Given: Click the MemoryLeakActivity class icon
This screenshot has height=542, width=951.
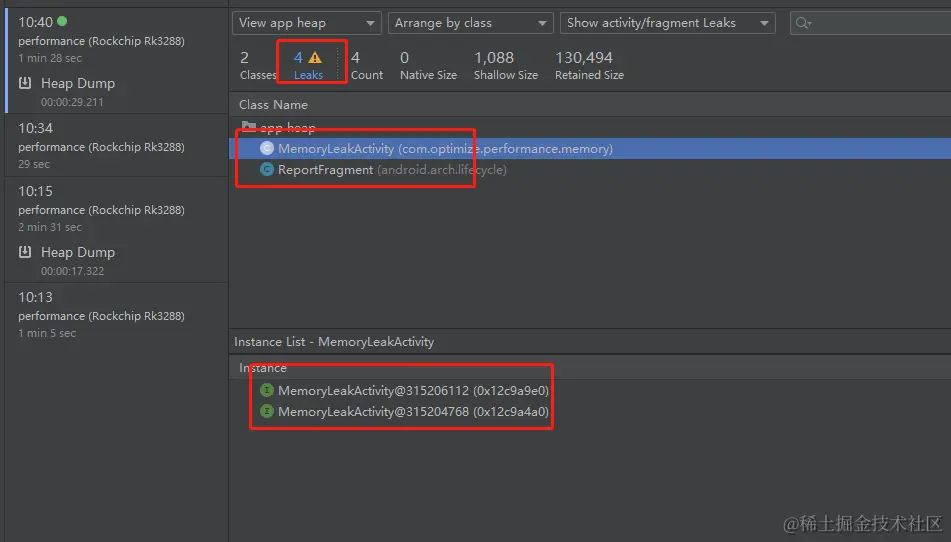Looking at the screenshot, I should 267,148.
